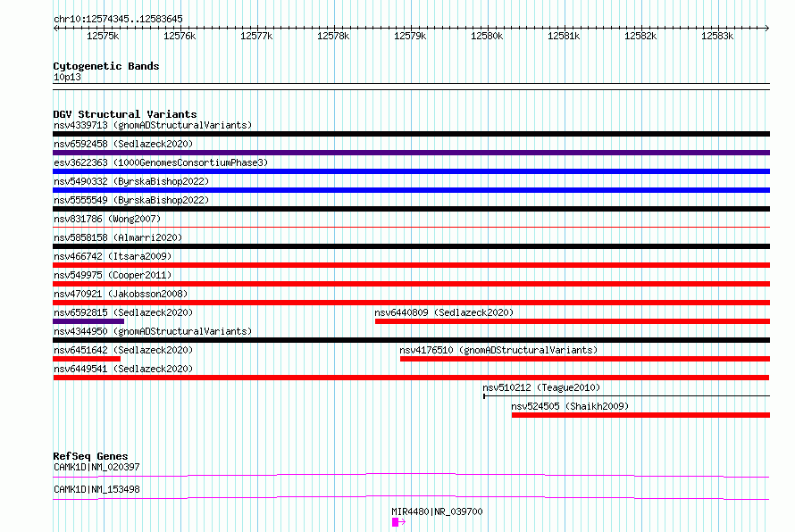Click the MIR4480|NR_039700 gene label
Viewport: 795px width, 532px height.
(x=437, y=511)
